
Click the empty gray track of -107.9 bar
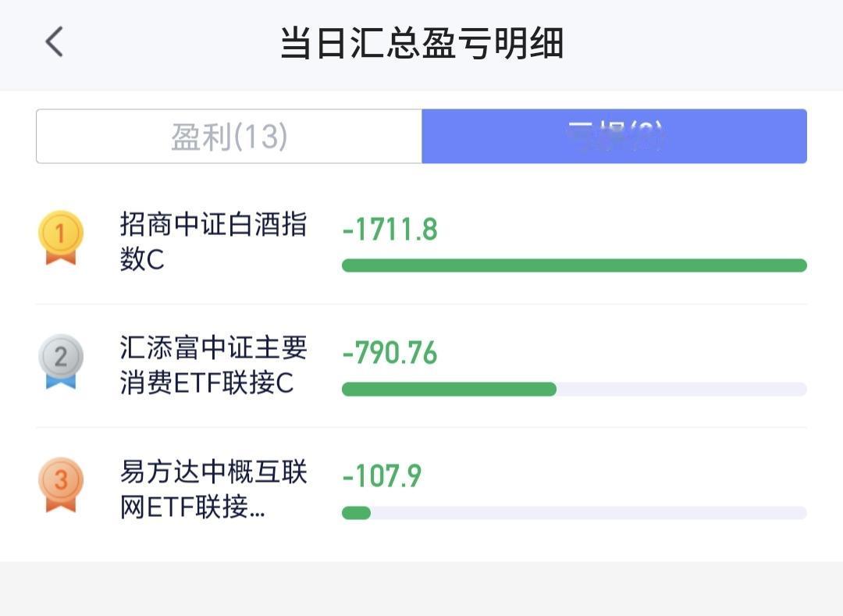[x=589, y=513]
